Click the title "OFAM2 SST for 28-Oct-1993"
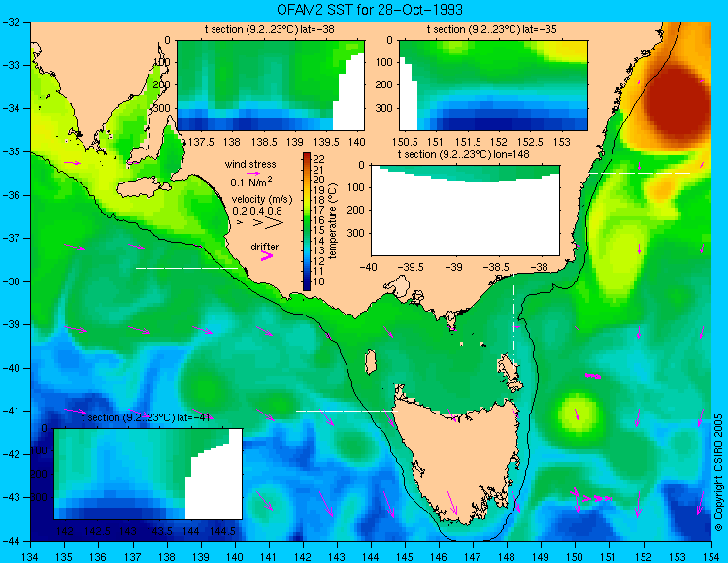Screen dimensions: 728x563 click(x=370, y=9)
